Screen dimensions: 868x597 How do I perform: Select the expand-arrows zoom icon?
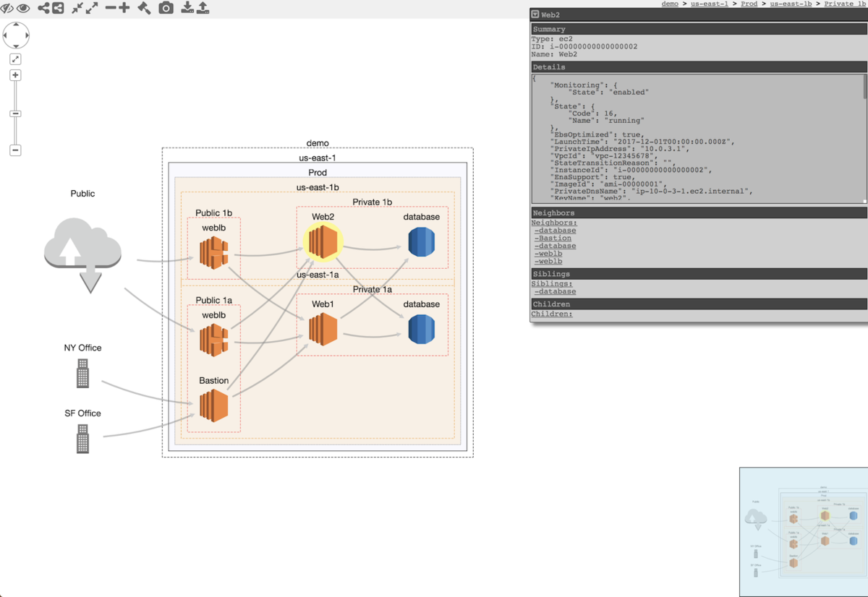[x=92, y=8]
